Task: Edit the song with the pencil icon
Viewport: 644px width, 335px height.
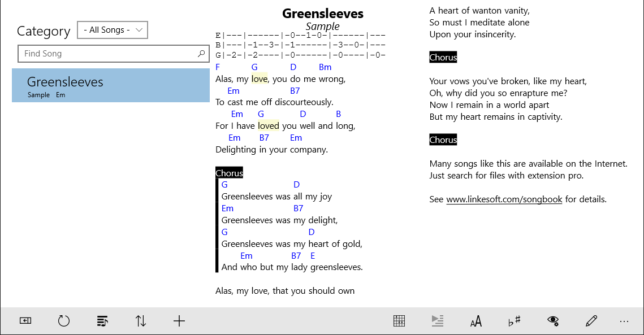Action: pos(591,320)
